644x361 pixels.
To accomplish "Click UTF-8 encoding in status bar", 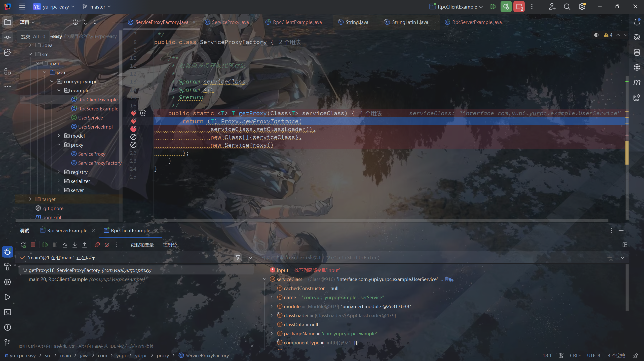I will [x=593, y=356].
